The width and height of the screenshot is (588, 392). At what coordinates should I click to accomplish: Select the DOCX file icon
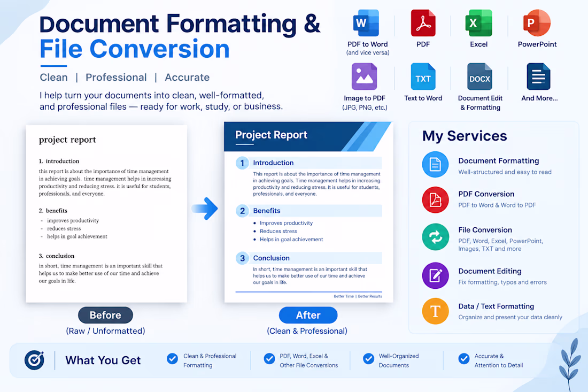479,76
